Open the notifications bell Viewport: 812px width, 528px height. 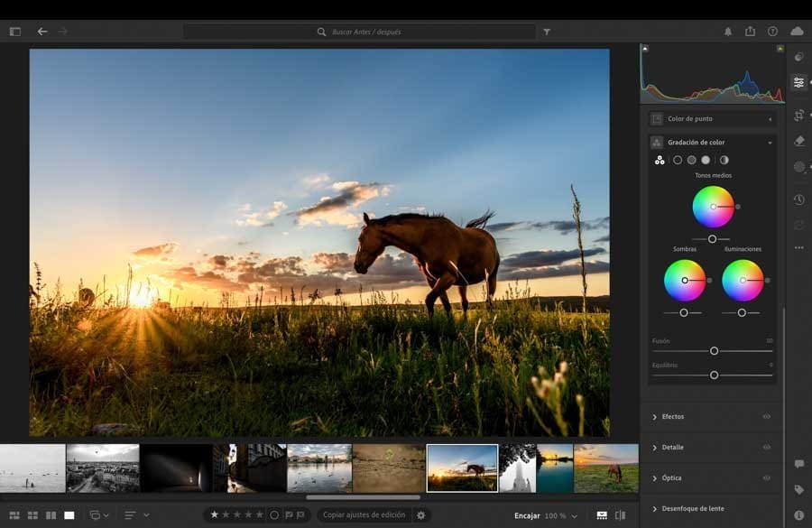pos(728,32)
